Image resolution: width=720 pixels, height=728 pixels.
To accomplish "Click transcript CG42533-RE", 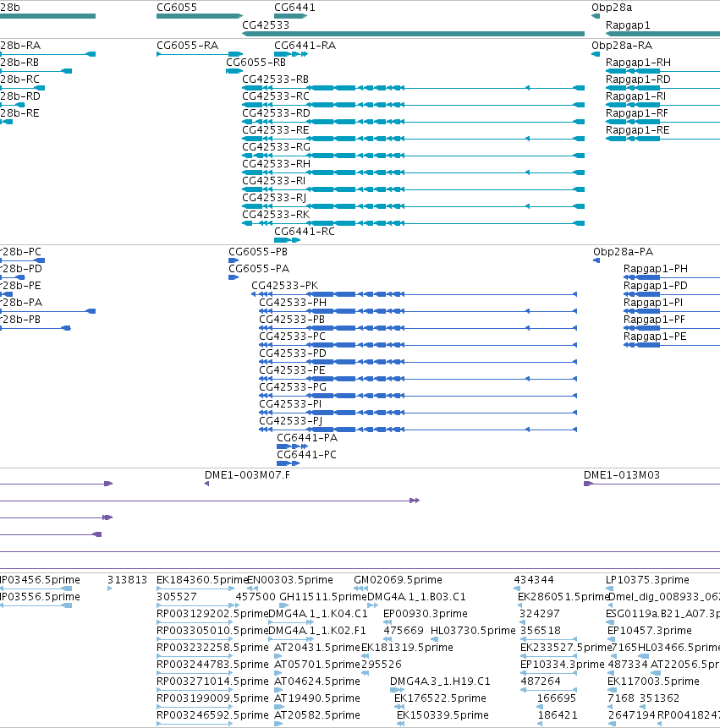I will pyautogui.click(x=276, y=130).
